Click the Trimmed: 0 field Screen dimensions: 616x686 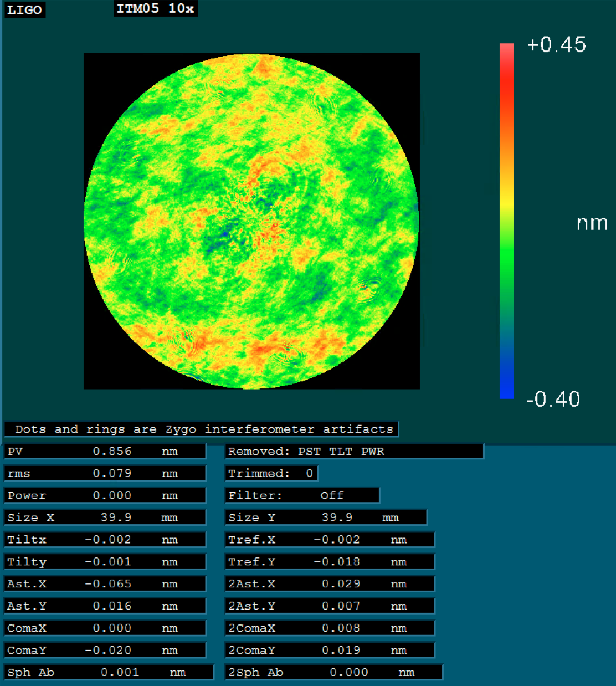coord(271,473)
